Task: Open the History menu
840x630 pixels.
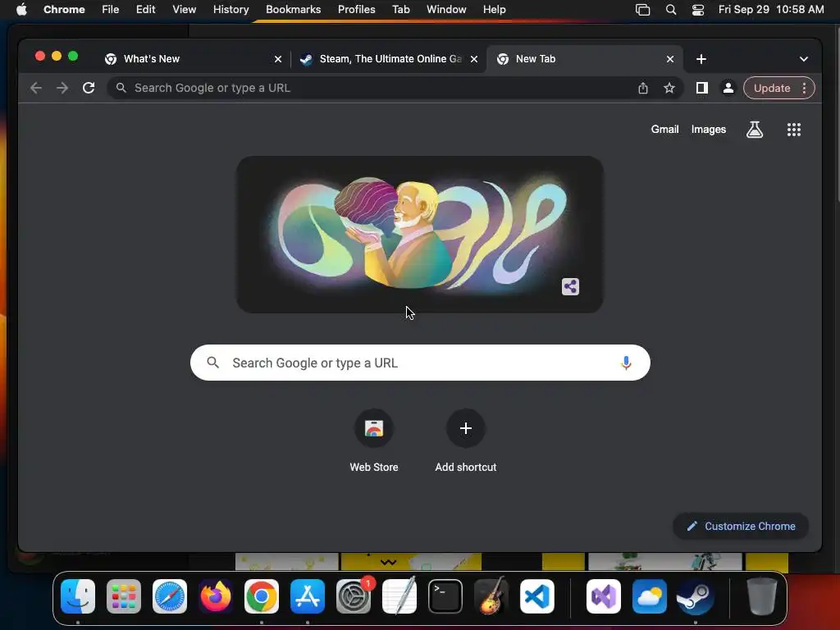Action: pos(231,10)
